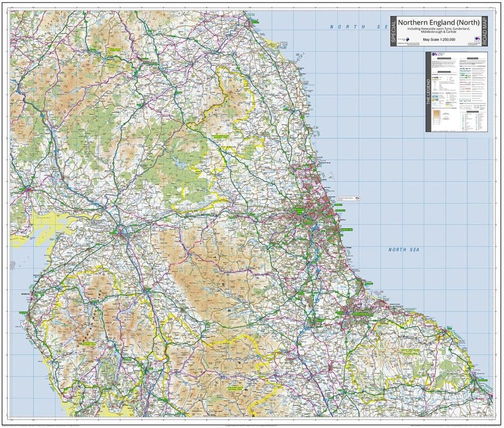Click the copyright emblem in the title corner
The width and height of the screenshot is (504, 428).
[x=477, y=39]
